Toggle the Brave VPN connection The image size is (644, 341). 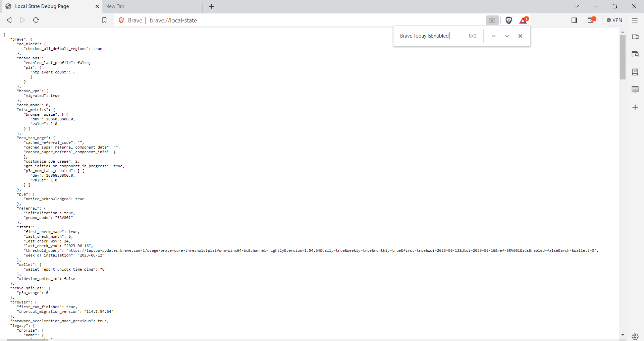(x=614, y=20)
